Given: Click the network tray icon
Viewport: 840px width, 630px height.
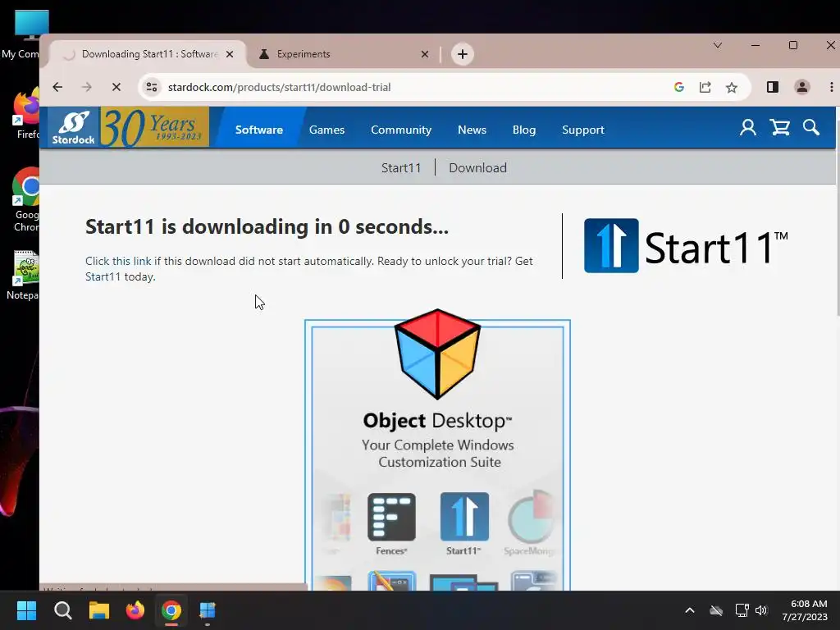Looking at the screenshot, I should click(x=742, y=610).
